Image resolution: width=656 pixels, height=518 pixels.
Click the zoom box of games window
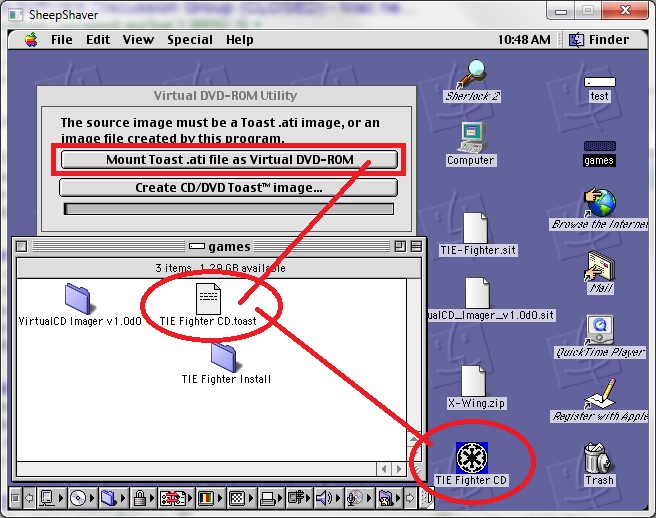[400, 246]
